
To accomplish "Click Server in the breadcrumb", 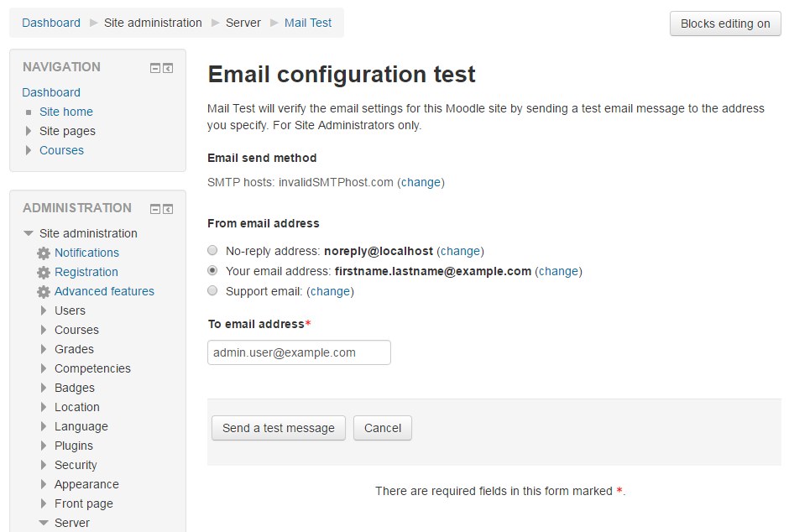I will tap(243, 23).
